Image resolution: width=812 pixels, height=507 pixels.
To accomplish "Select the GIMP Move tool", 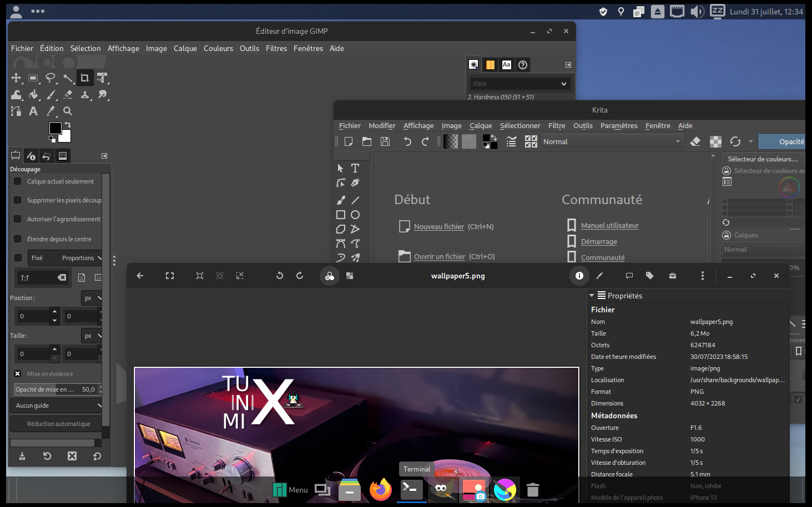I will (x=16, y=78).
